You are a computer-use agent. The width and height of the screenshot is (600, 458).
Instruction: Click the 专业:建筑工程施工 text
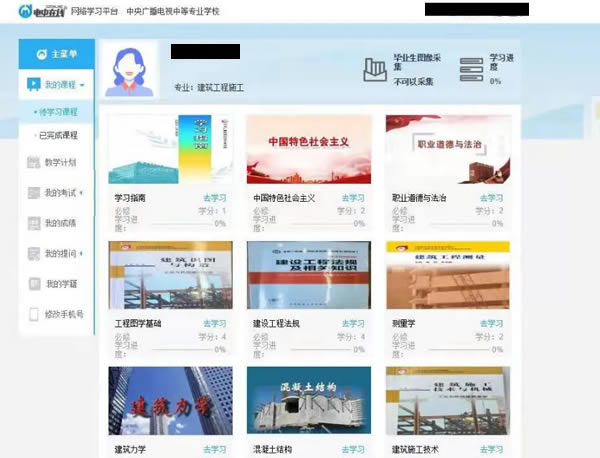click(x=209, y=88)
